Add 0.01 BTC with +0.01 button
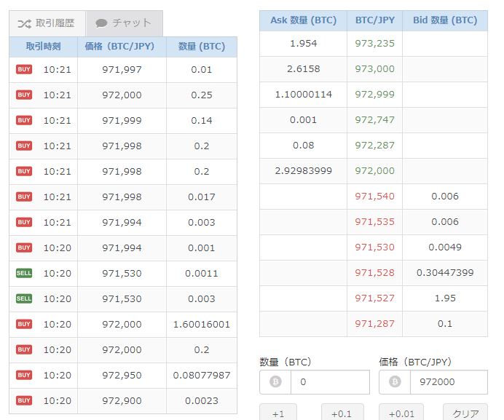This screenshot has width=504, height=420. 401,412
